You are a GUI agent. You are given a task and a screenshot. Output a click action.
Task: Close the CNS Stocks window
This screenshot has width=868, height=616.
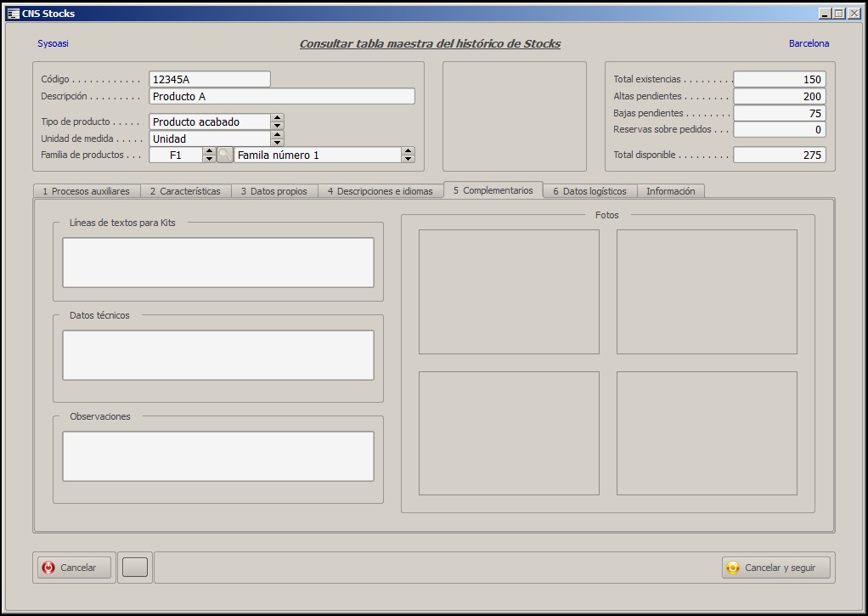[x=853, y=14]
